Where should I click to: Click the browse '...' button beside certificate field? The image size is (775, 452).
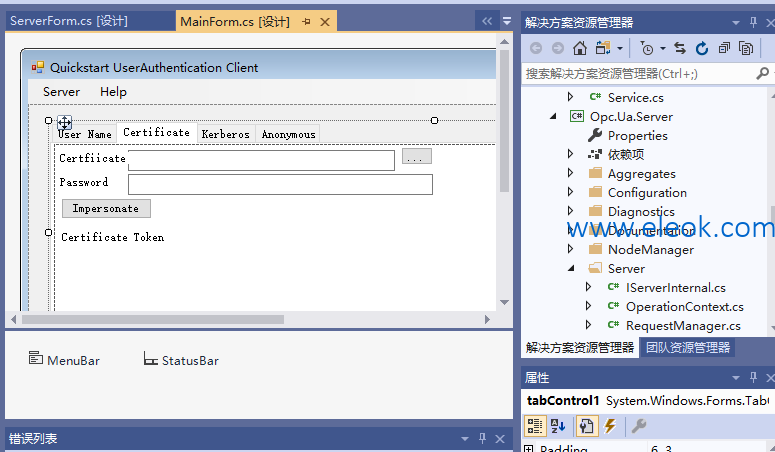point(417,156)
